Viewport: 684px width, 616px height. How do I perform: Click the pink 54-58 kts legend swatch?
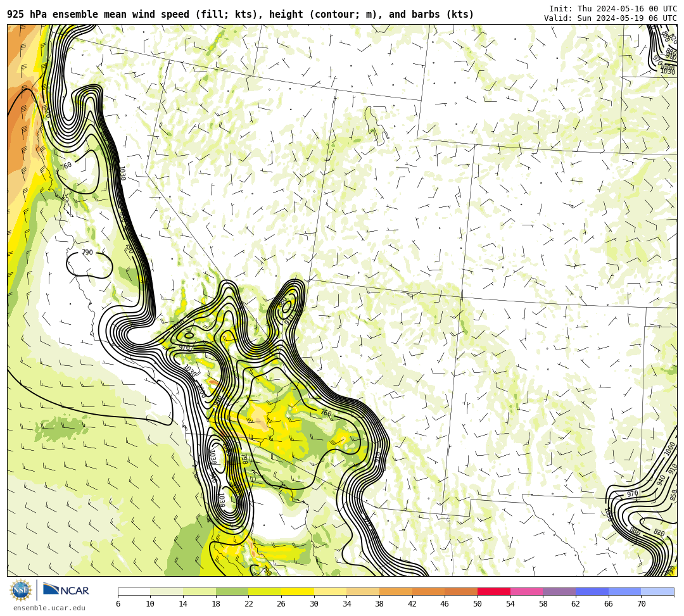(526, 591)
